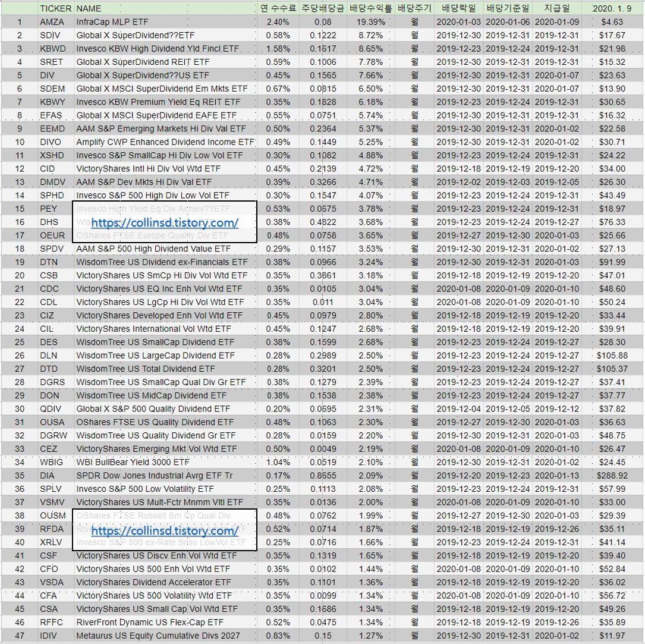Open the collinsd.tistory.com link near the RFDA row
This screenshot has height=644, width=645.
click(x=165, y=530)
